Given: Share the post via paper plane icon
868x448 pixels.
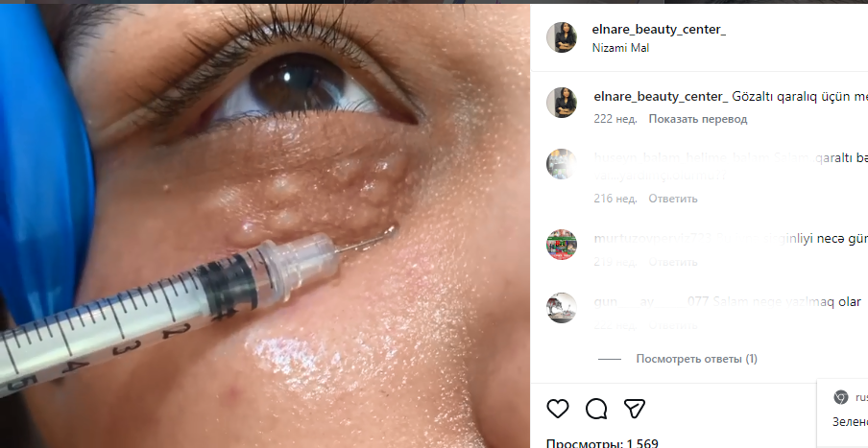Looking at the screenshot, I should click(x=635, y=409).
